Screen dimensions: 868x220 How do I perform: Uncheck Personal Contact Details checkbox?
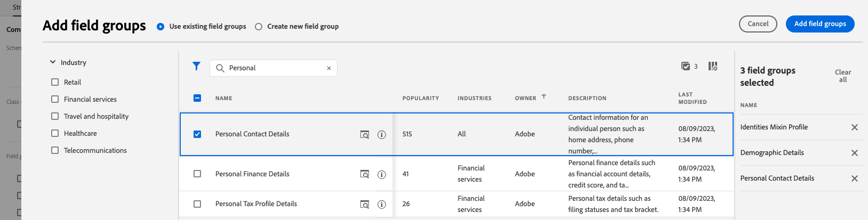[197, 134]
